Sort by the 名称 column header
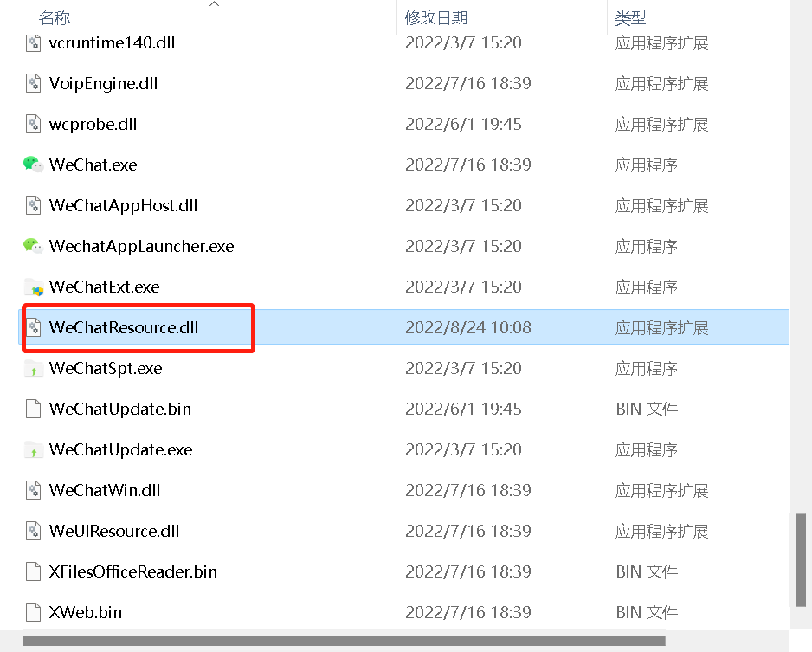812x652 pixels. click(55, 18)
